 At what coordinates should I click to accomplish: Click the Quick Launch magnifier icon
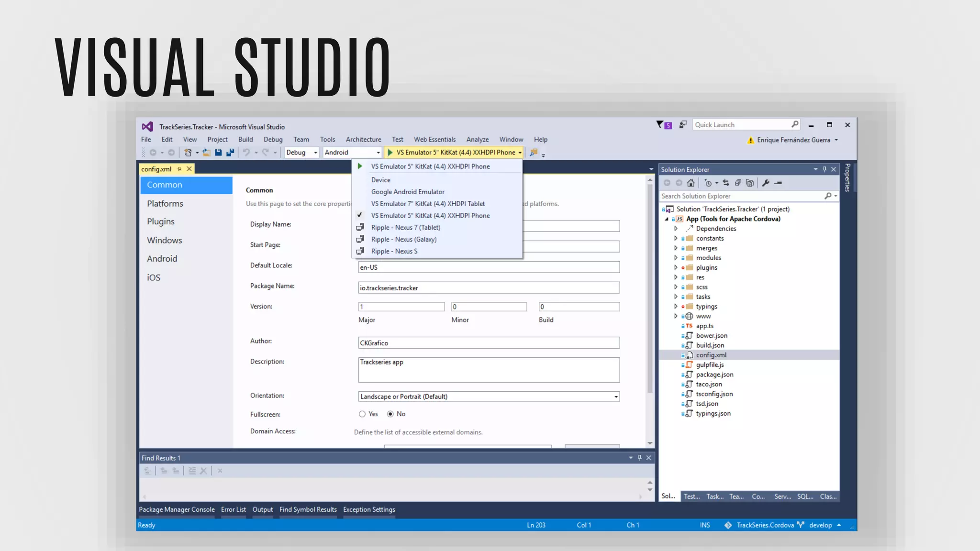tap(795, 124)
